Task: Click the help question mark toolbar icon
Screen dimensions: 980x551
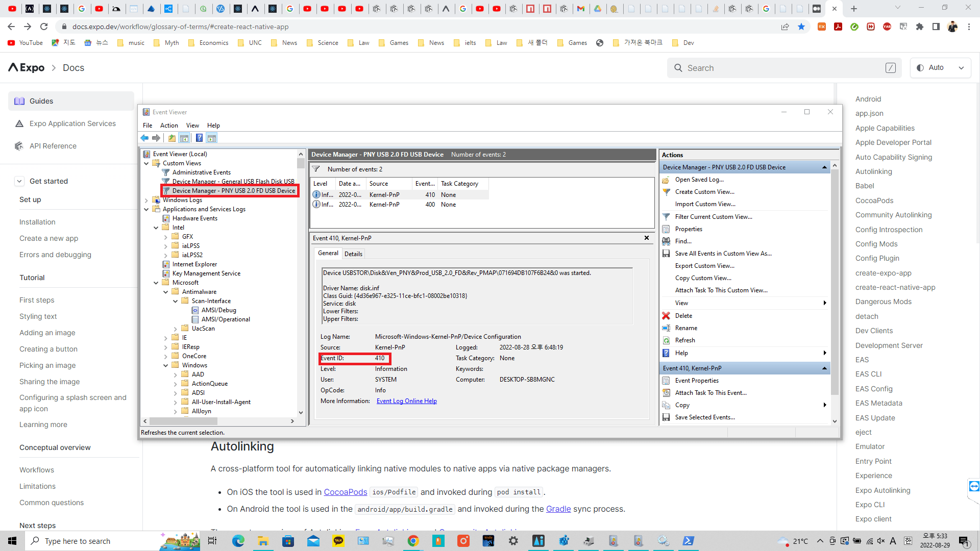Action: [x=199, y=138]
